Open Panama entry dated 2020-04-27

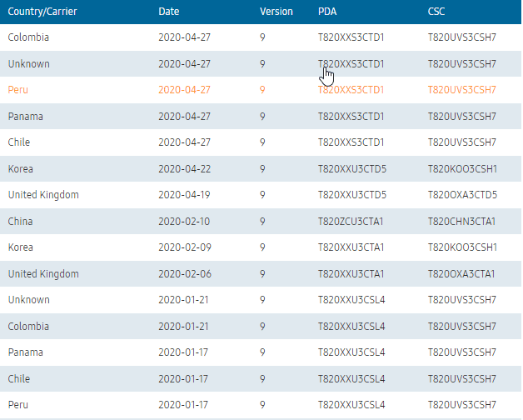[26, 117]
